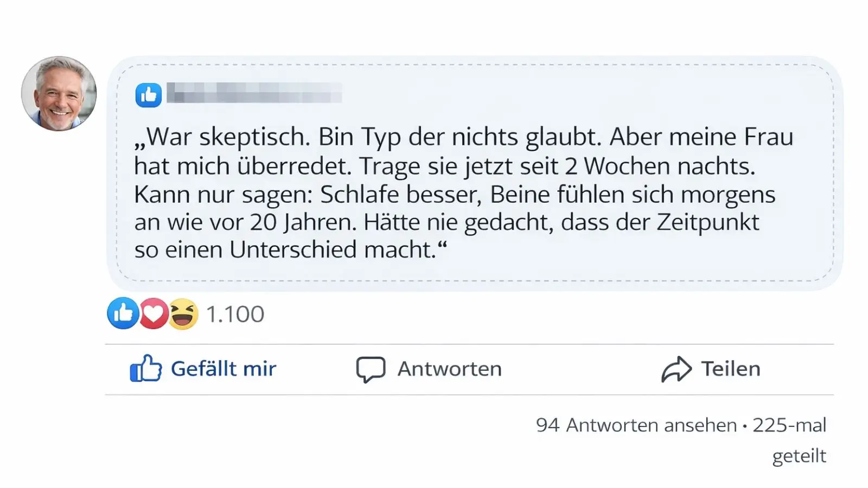Click the share arrow icon beside Teilen

coord(676,369)
